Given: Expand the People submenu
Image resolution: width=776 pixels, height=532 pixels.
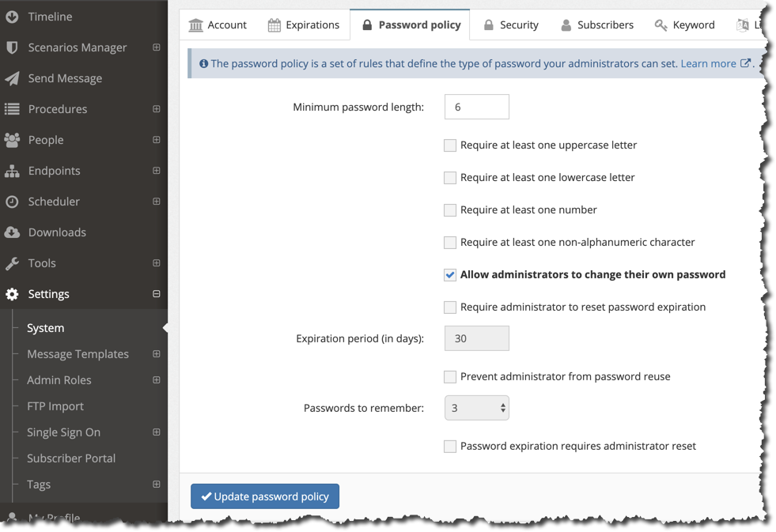Looking at the screenshot, I should click(x=157, y=140).
